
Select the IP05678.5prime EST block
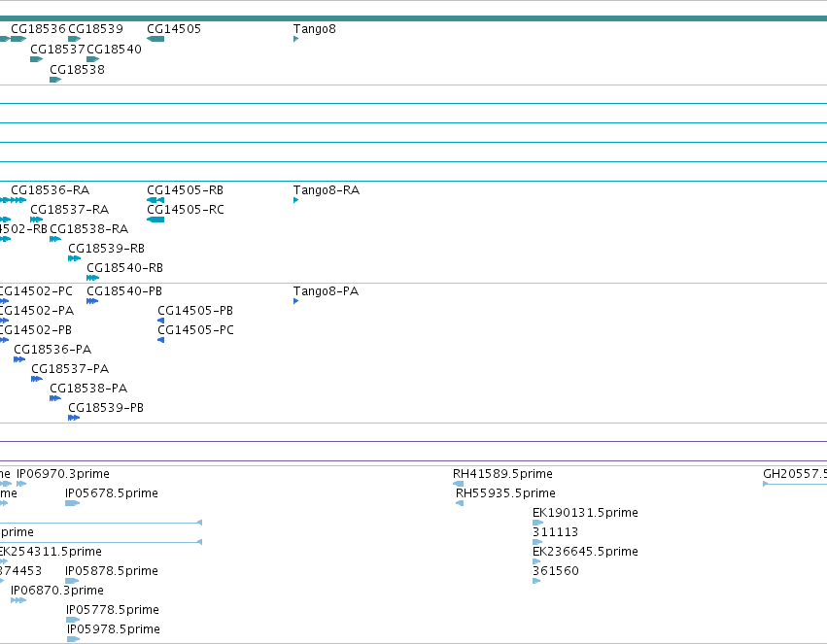click(72, 503)
